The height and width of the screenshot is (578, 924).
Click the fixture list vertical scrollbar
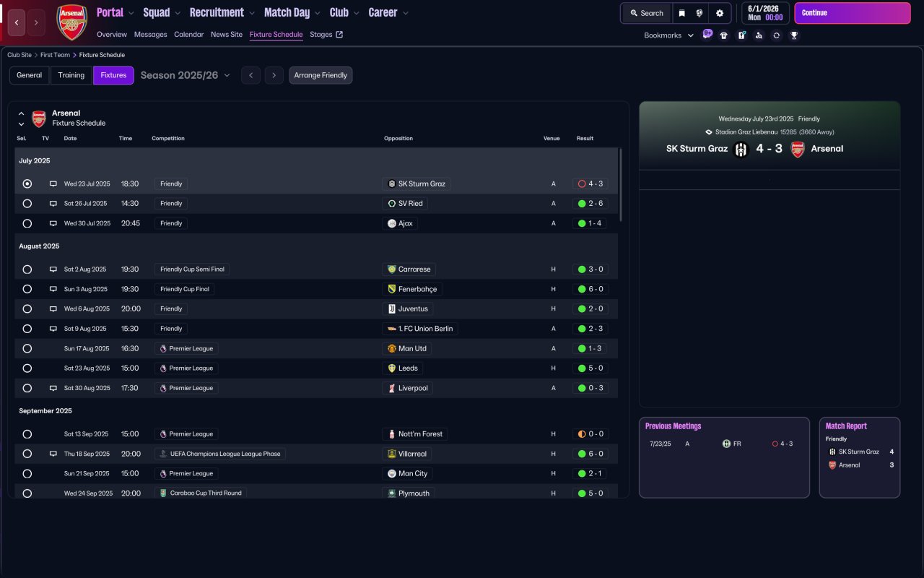click(x=620, y=185)
